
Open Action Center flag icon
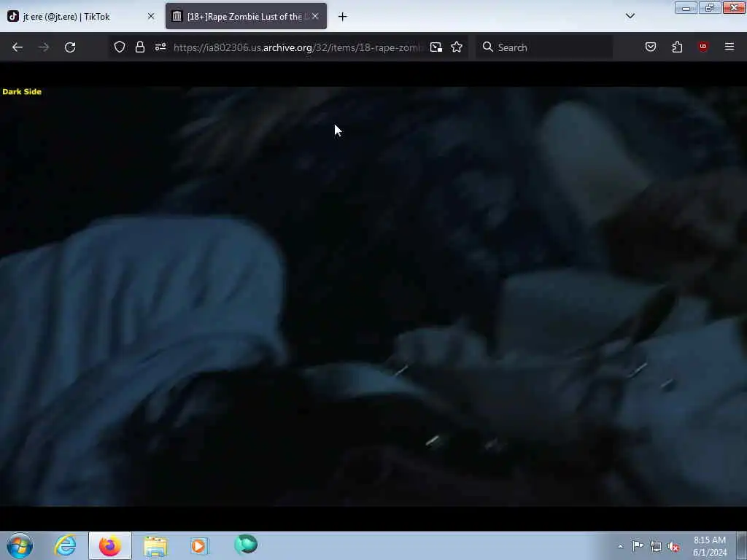coord(638,546)
